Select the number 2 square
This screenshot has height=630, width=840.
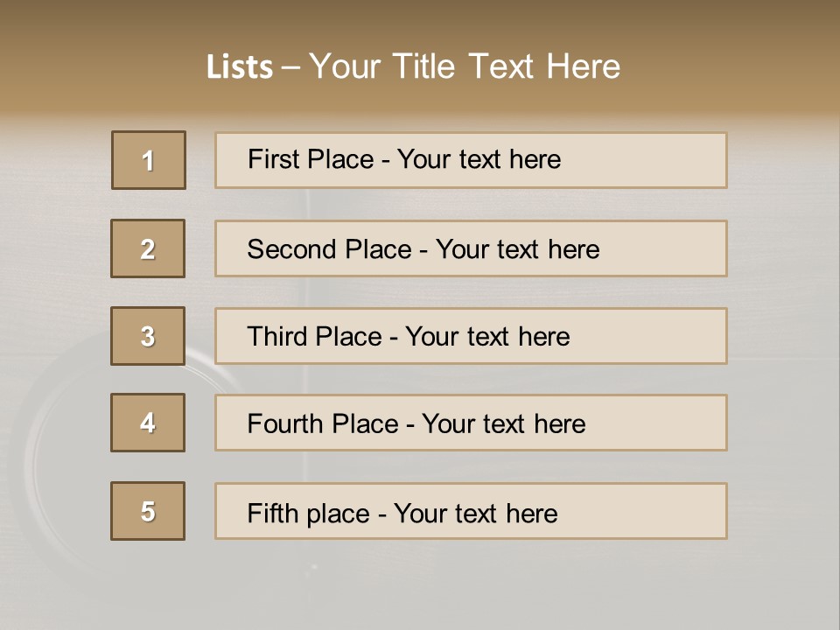pos(148,248)
